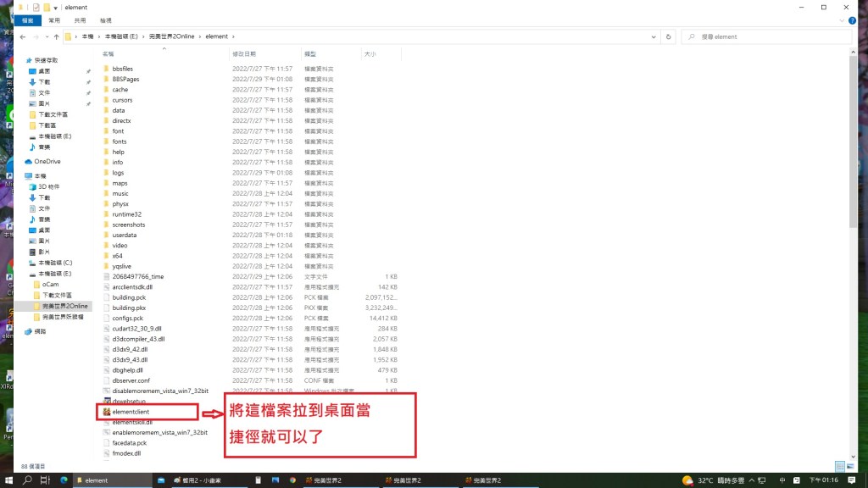Expand the ribbon with the chevron
This screenshot has height=488, width=868.
click(841, 19)
